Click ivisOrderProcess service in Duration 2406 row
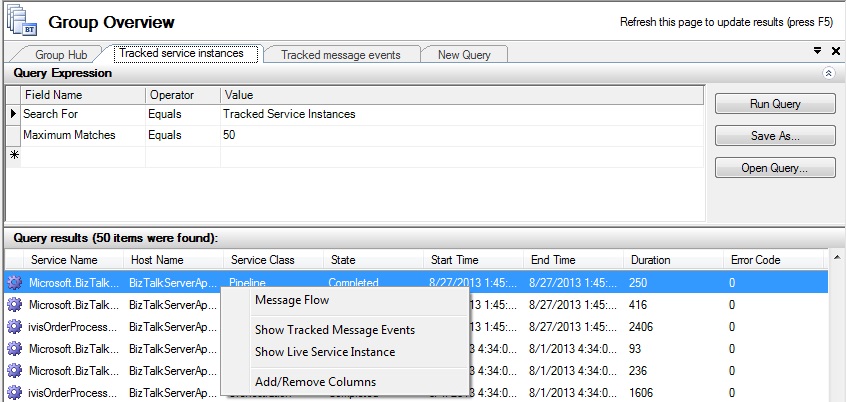The height and width of the screenshot is (402, 846). [x=73, y=326]
